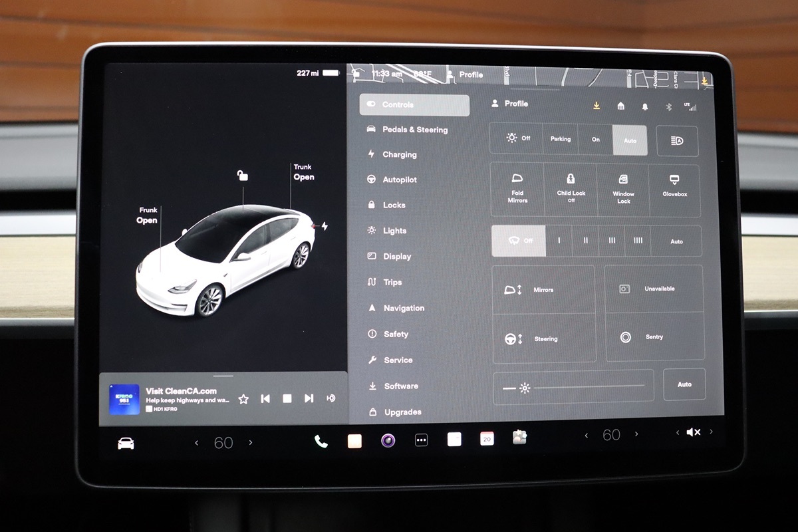Screen dimensions: 798x532
Task: Decrease passenger temperature with left chevron
Action: point(586,435)
